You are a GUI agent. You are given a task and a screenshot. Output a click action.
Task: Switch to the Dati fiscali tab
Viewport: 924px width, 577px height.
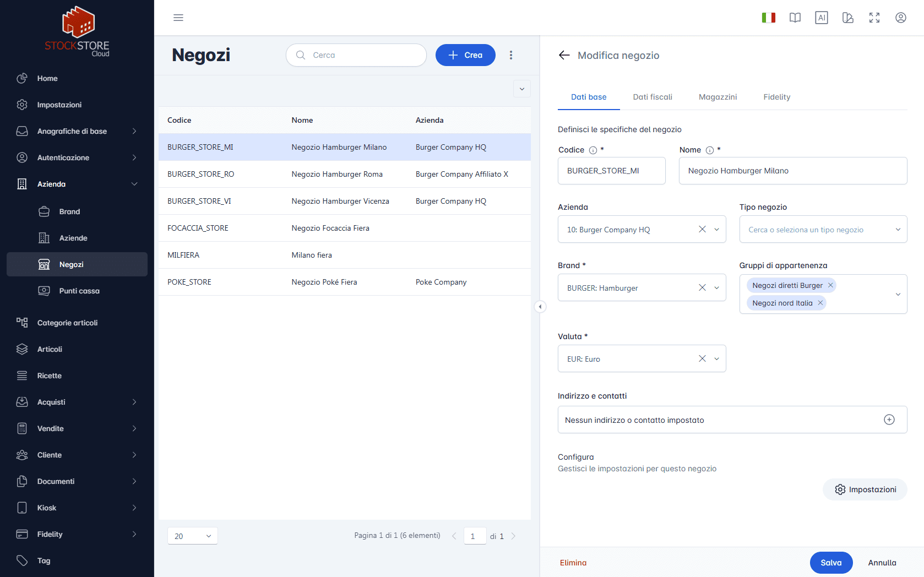652,97
